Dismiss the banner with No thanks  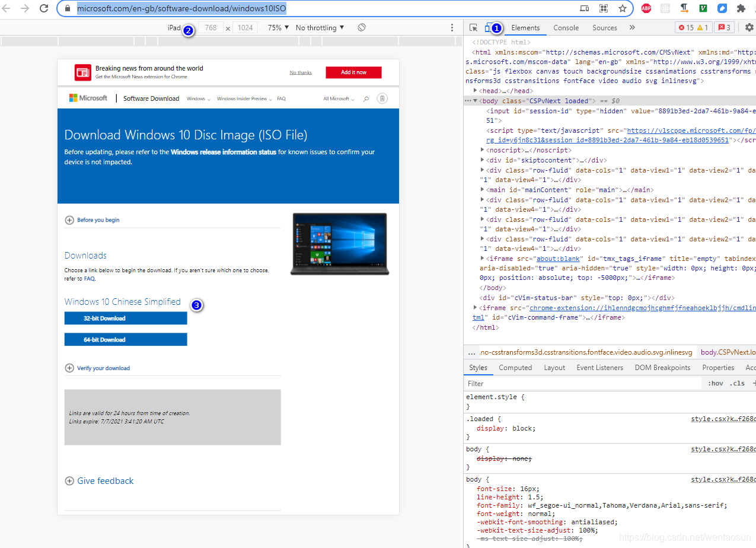tap(301, 72)
